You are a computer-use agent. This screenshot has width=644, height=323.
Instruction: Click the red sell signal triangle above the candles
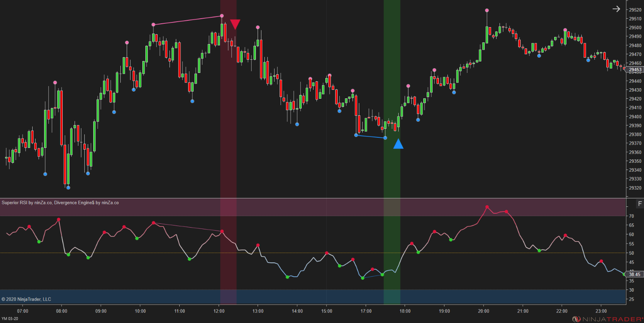click(x=236, y=24)
